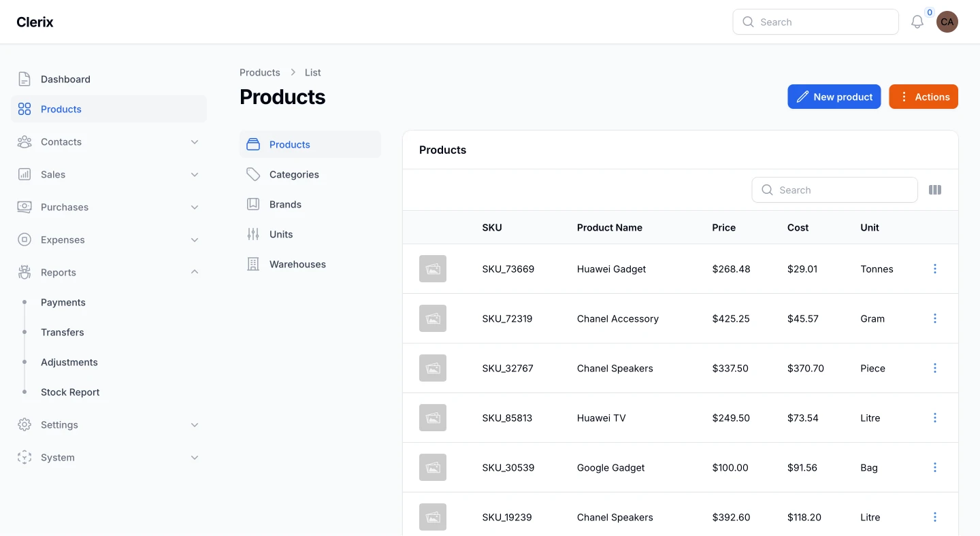Expand the Settings menu chevron
The height and width of the screenshot is (536, 980).
pos(195,424)
